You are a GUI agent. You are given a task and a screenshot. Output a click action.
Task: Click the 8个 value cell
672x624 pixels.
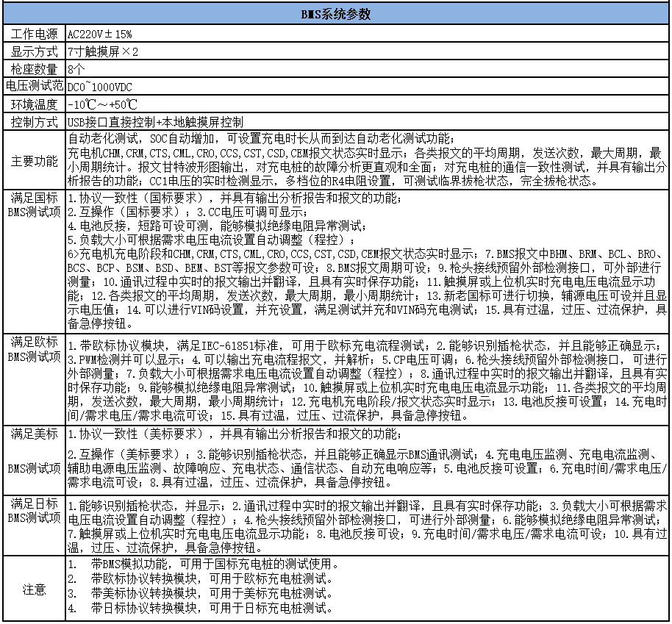click(75, 69)
